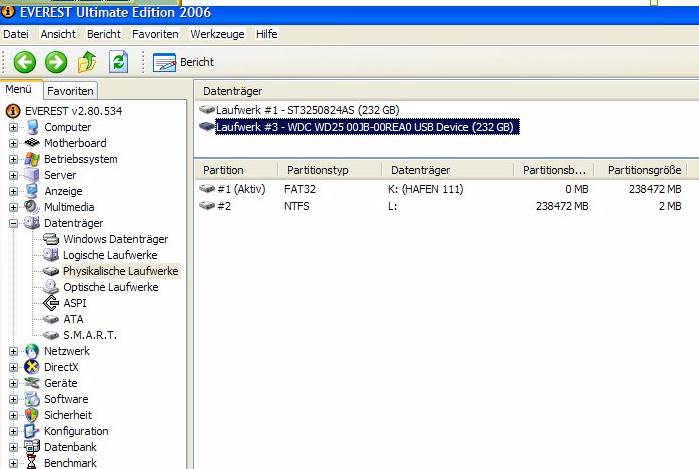Image resolution: width=699 pixels, height=469 pixels.
Task: Expand the Netzwerk tree node
Action: pos(13,351)
